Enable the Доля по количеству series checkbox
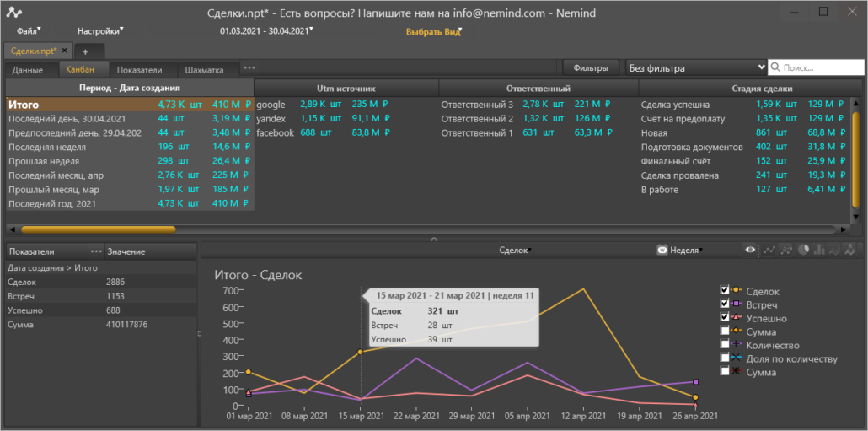The width and height of the screenshot is (868, 431). pos(725,358)
